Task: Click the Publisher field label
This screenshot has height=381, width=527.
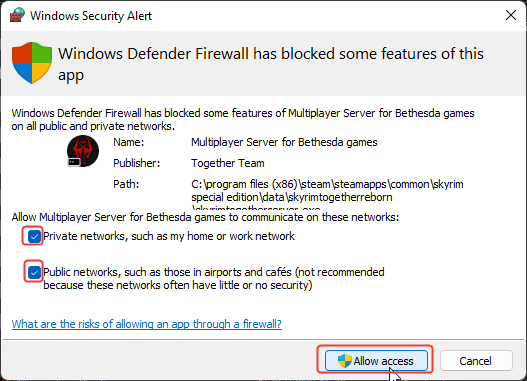Action: pos(136,163)
